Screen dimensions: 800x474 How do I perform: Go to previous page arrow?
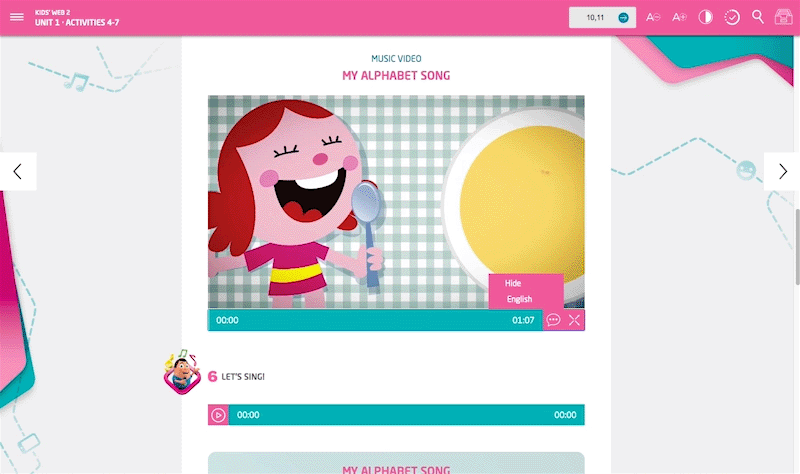point(18,171)
